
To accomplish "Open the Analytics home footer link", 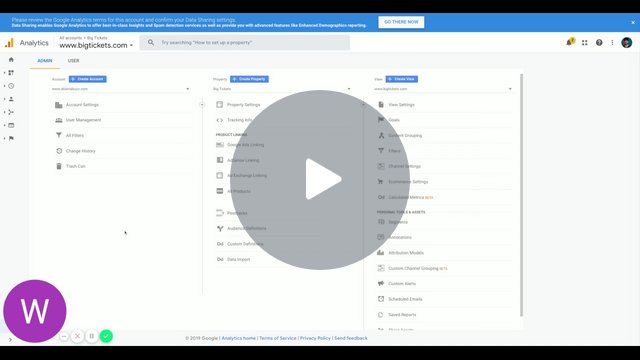I will 238,338.
